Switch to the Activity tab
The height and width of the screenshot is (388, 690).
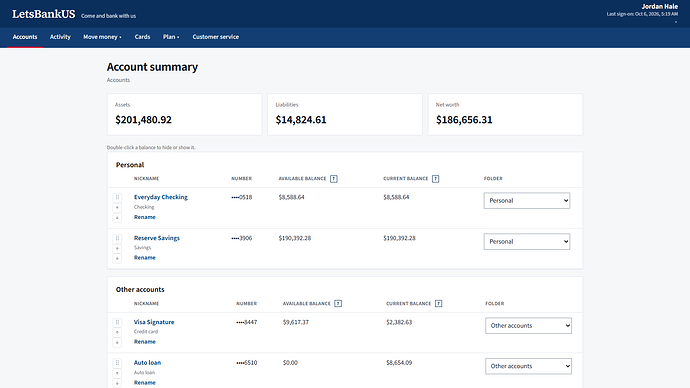(60, 37)
